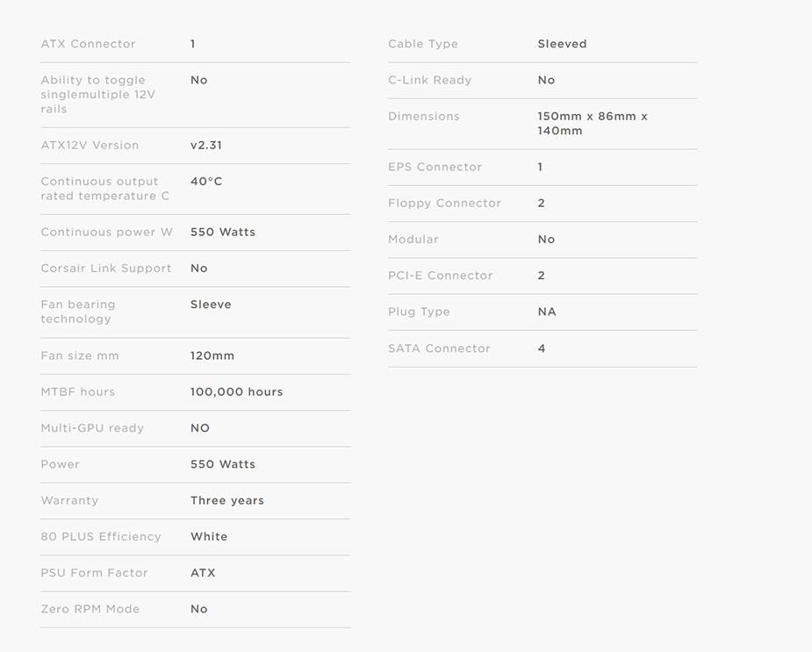812x652 pixels.
Task: Click the Sleeve fan bearing value
Action: tap(211, 305)
